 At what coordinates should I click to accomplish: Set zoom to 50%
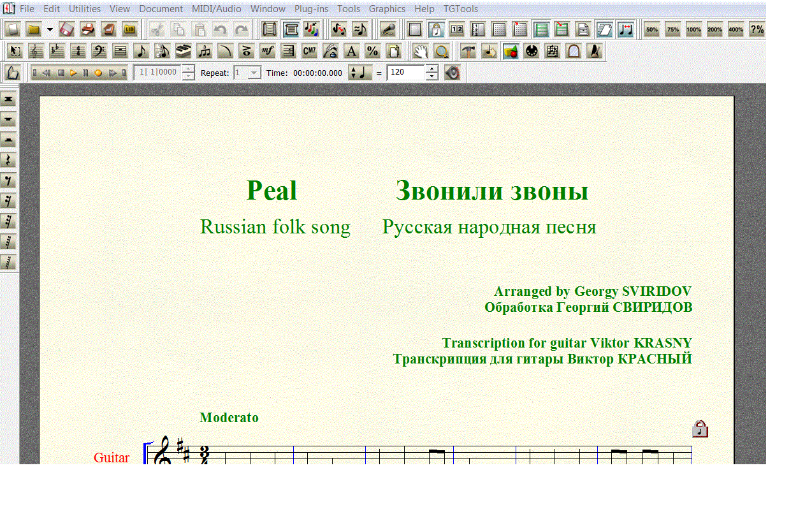pos(652,29)
